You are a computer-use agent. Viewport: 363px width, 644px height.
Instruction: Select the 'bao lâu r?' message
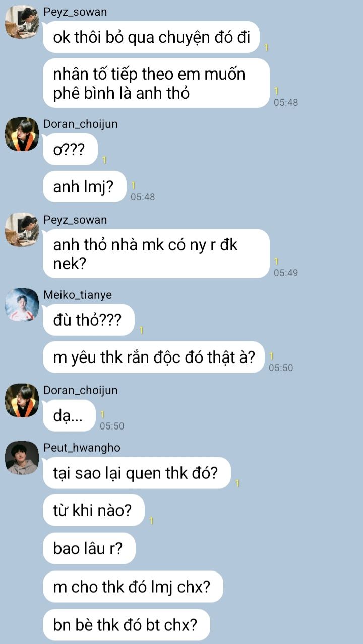(x=89, y=548)
